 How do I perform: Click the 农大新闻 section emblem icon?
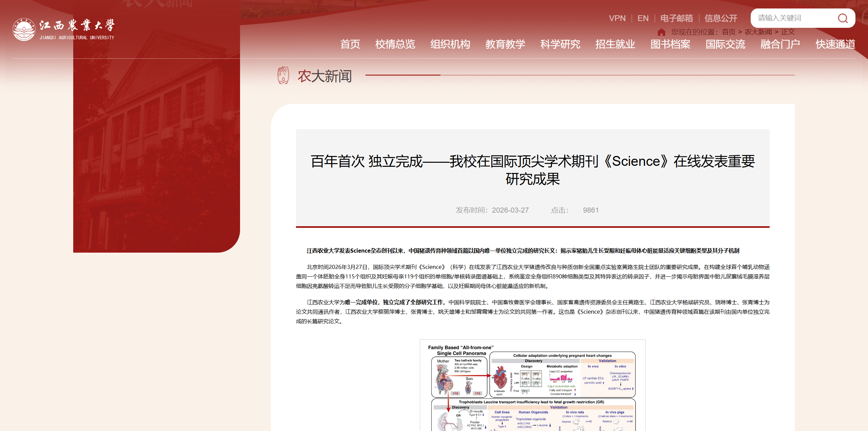(x=283, y=75)
